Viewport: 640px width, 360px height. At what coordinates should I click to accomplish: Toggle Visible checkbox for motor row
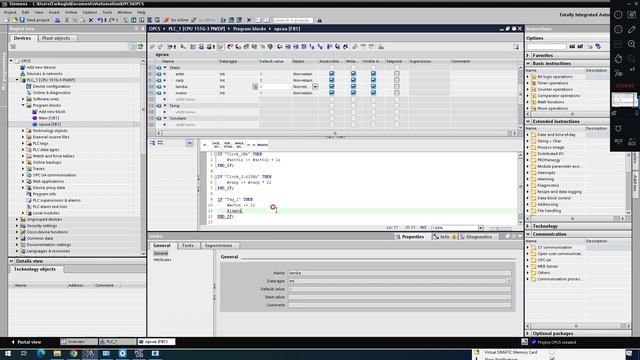pyautogui.click(x=373, y=93)
